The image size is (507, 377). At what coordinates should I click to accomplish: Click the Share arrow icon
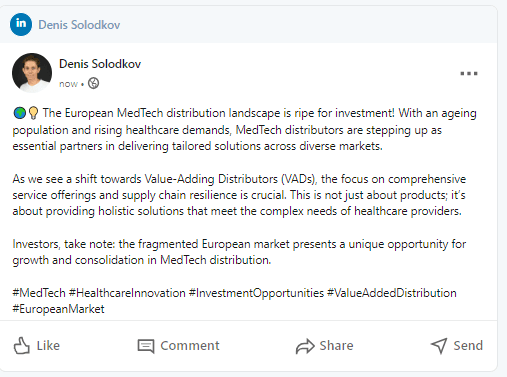(x=305, y=346)
